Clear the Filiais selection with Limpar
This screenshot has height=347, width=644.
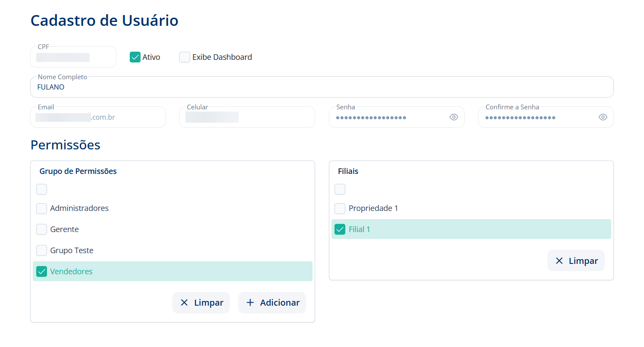pos(576,261)
